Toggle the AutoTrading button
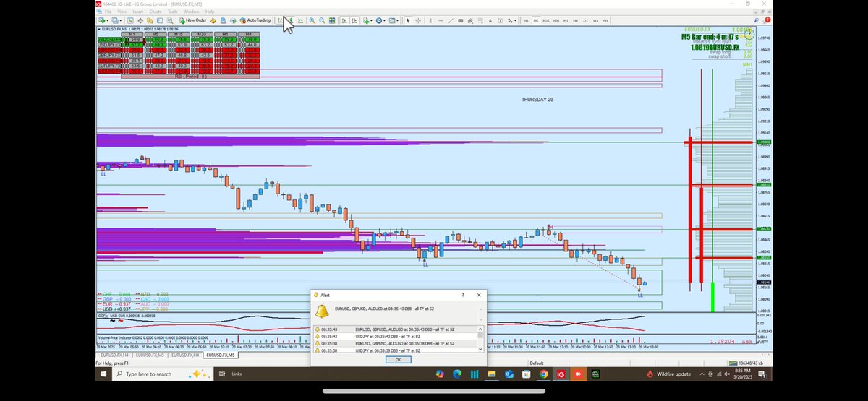Viewport: 868px width, 401px height. pos(255,20)
